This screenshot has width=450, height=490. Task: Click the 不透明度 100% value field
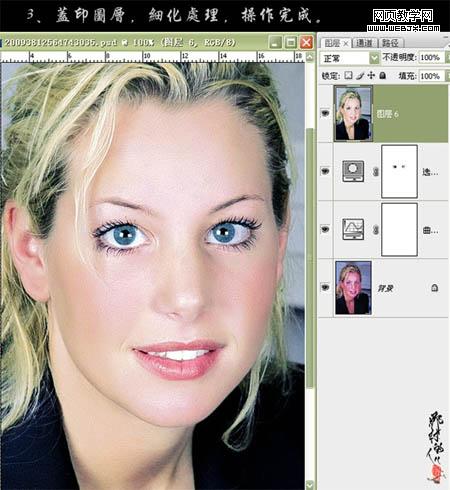point(432,57)
